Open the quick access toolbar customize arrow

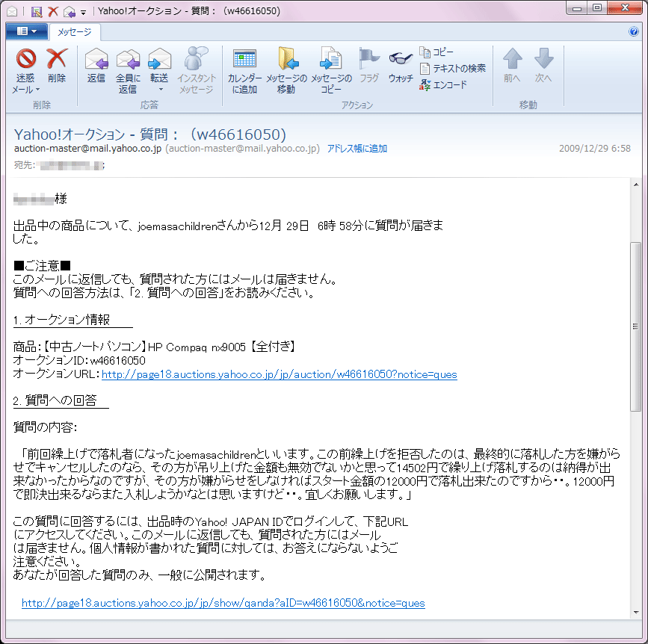coord(83,13)
